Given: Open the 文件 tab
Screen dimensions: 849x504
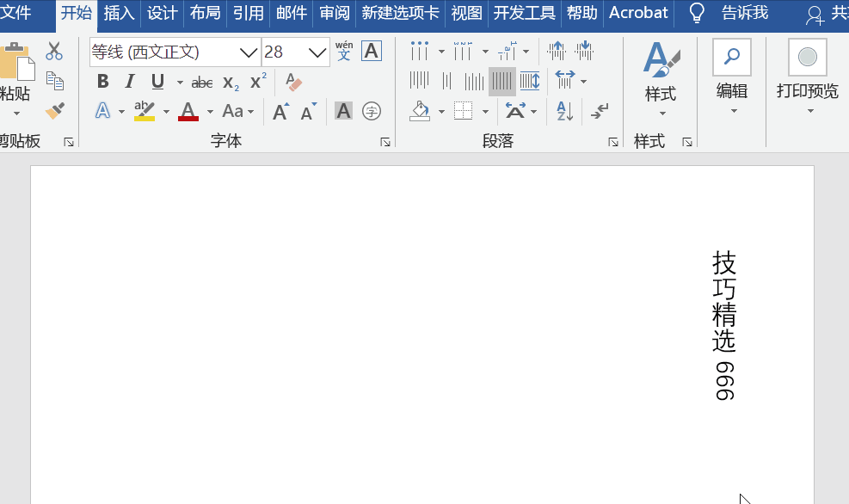Looking at the screenshot, I should (15, 12).
